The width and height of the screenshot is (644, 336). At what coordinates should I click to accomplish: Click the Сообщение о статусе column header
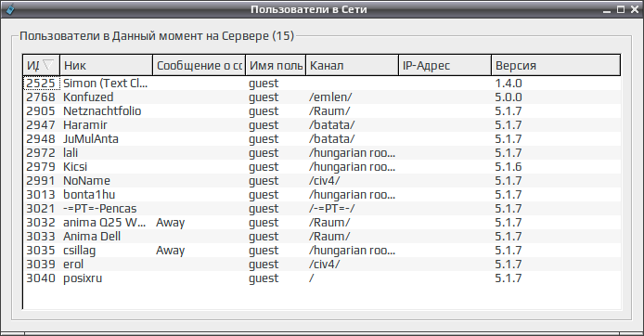(x=200, y=65)
